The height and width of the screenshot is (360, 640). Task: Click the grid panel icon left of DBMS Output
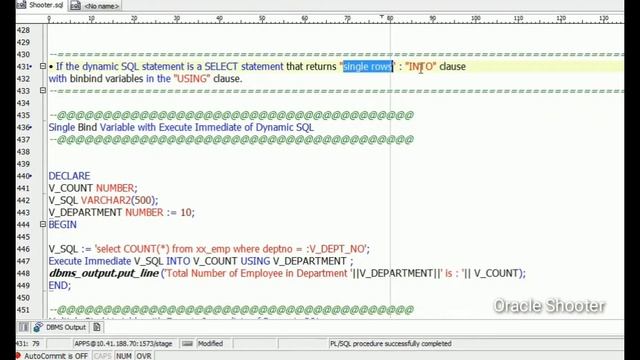pos(24,327)
